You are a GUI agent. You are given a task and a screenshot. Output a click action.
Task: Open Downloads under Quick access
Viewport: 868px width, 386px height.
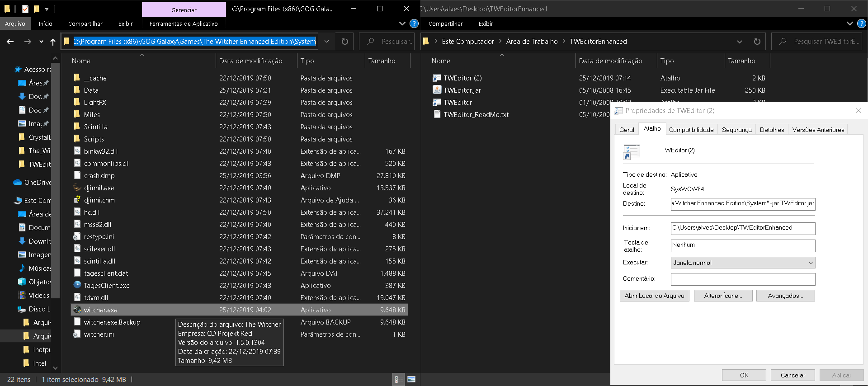pos(31,97)
